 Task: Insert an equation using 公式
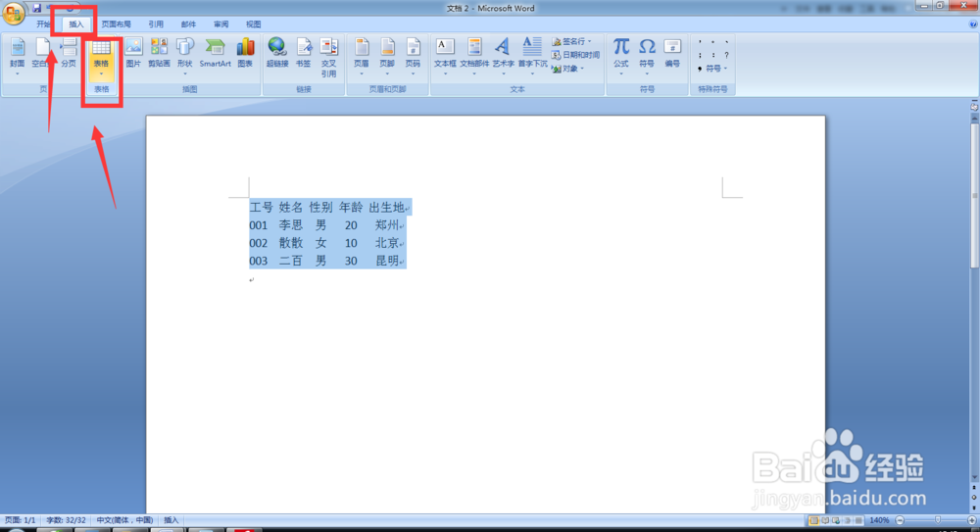(620, 57)
